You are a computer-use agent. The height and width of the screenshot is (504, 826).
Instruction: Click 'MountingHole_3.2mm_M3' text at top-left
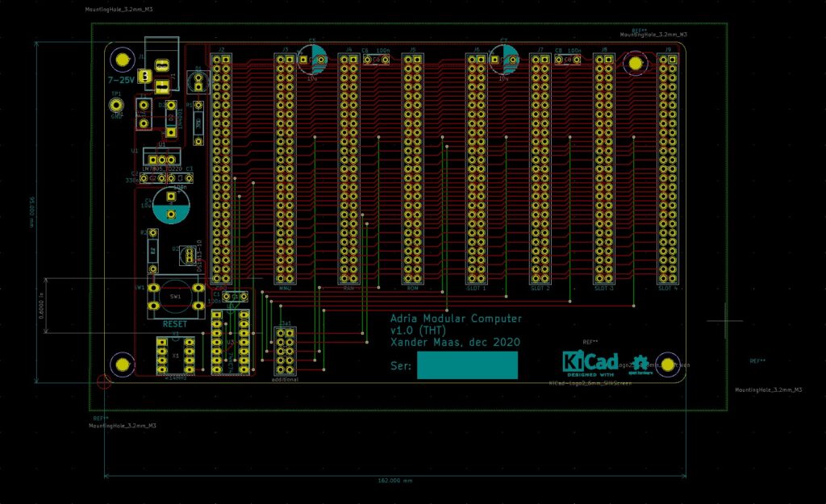coord(119,10)
